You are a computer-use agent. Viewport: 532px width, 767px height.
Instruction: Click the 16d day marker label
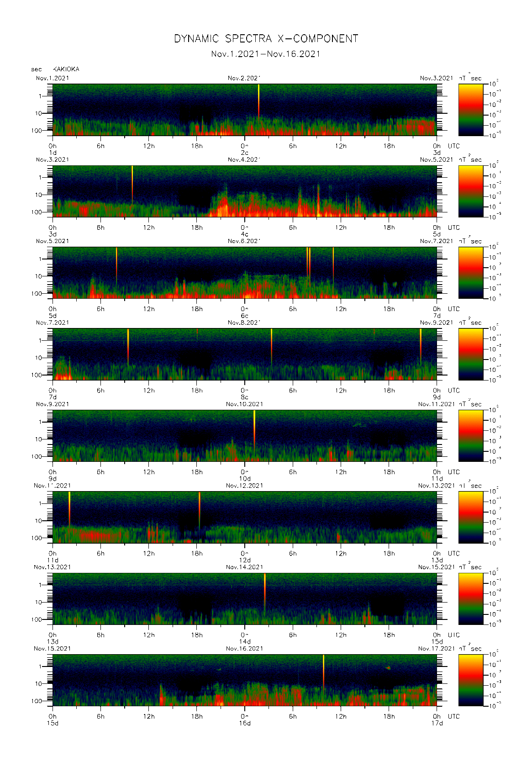(x=245, y=723)
